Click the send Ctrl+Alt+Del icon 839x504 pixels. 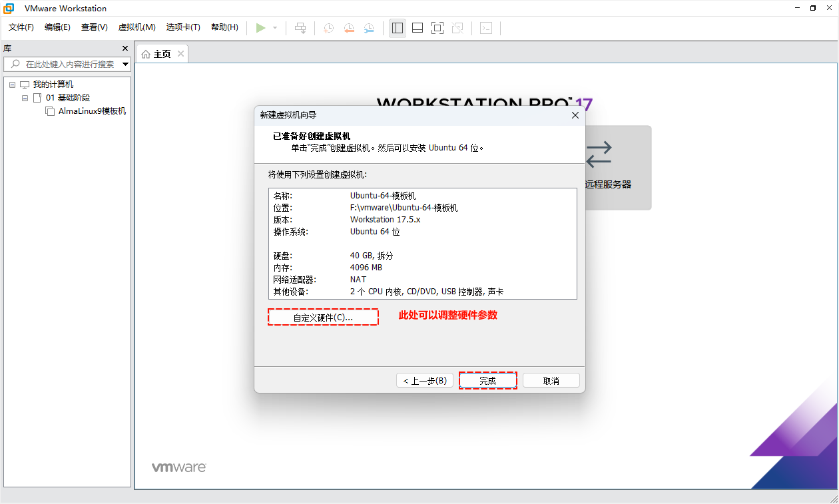(x=300, y=28)
